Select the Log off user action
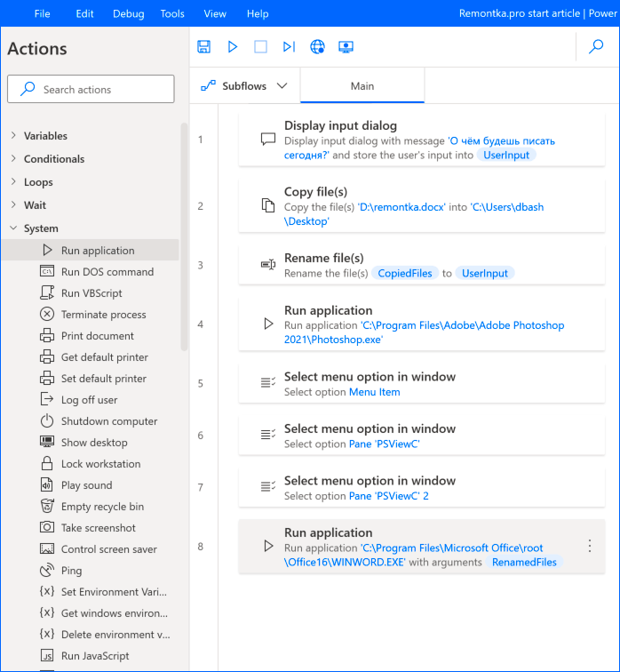The image size is (620, 672). coord(91,400)
